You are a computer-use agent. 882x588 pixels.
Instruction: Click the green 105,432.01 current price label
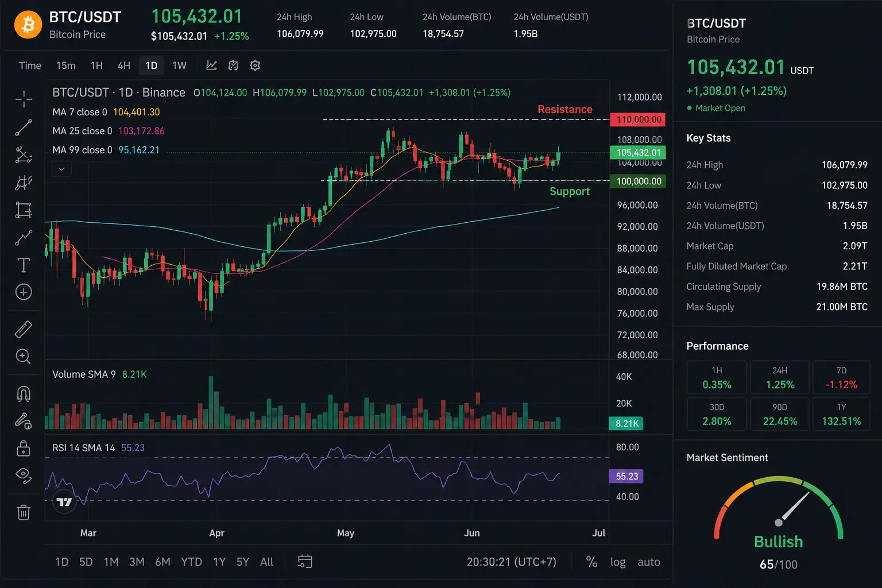(x=638, y=152)
